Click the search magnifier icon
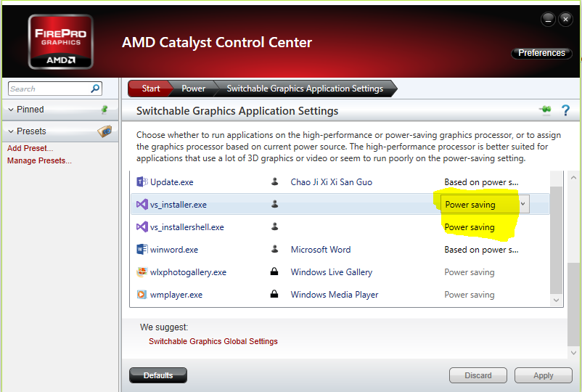Image resolution: width=582 pixels, height=392 pixels. tap(95, 89)
